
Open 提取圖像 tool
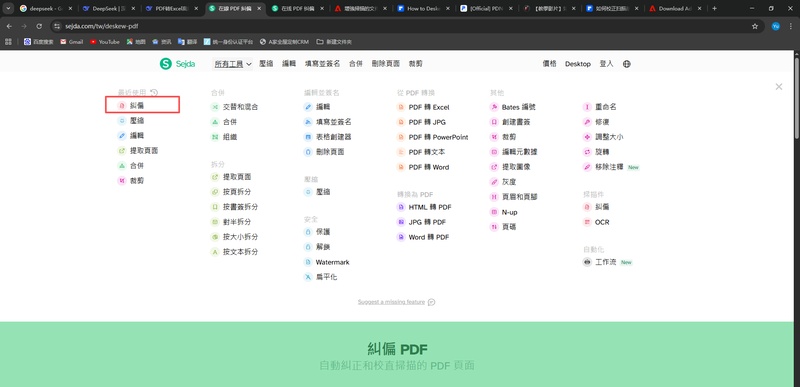click(x=516, y=167)
